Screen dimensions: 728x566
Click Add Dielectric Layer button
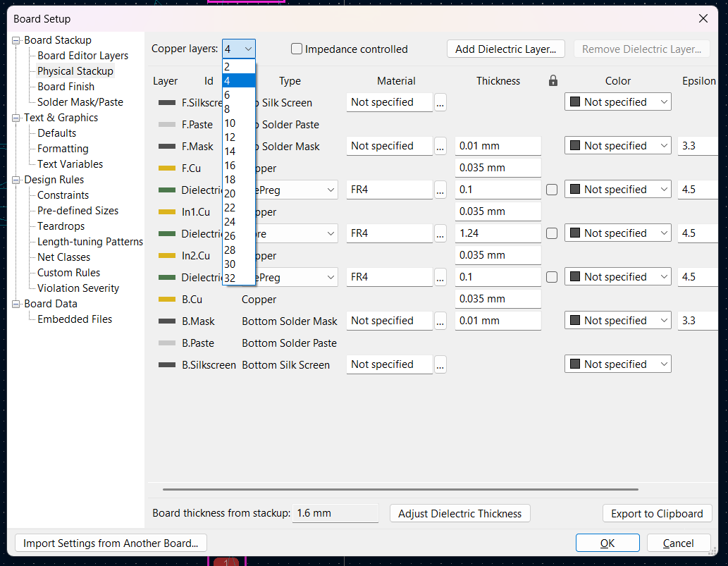tap(505, 49)
